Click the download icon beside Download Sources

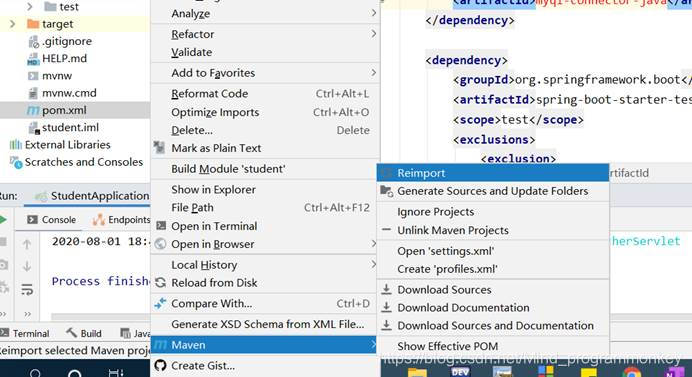[386, 289]
